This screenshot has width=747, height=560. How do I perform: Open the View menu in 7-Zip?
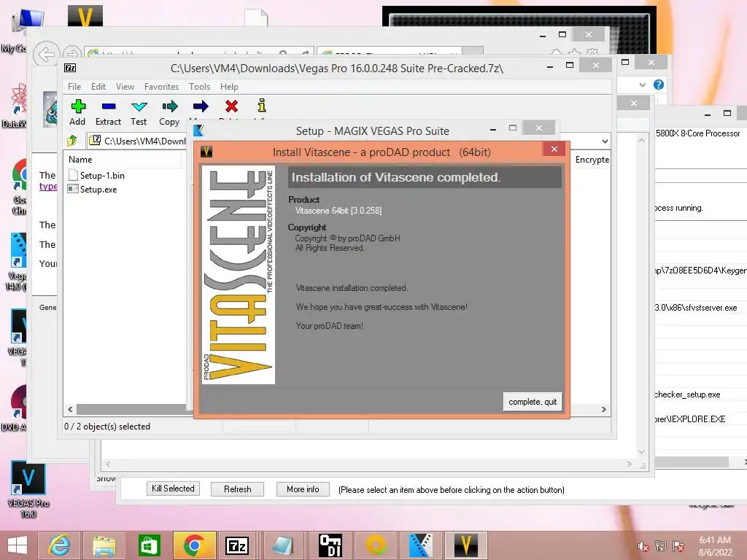[125, 87]
